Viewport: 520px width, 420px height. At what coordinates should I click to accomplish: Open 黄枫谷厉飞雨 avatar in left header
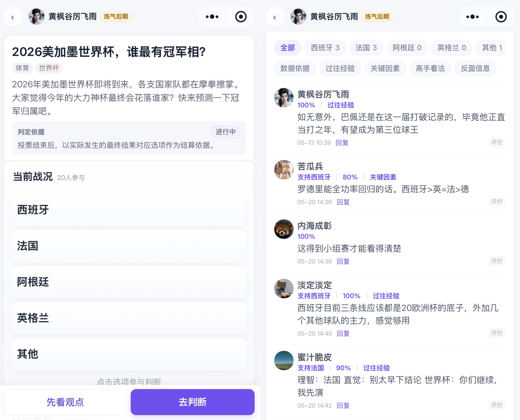[36, 16]
